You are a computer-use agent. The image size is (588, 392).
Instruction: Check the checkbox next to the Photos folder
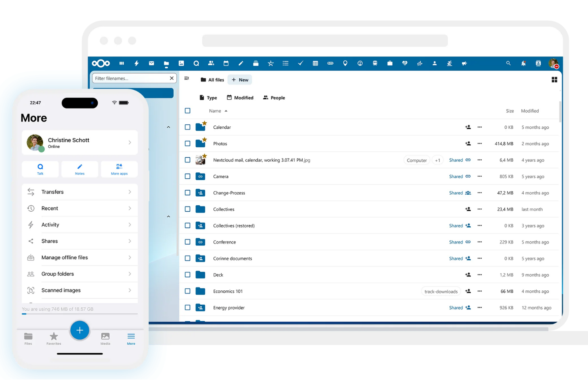(x=187, y=143)
